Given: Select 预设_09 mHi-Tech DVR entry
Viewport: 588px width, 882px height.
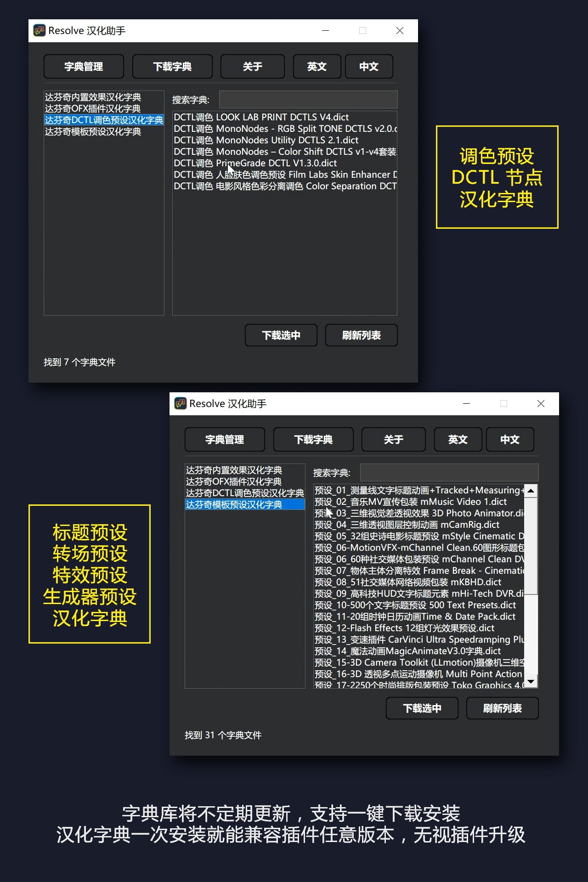Looking at the screenshot, I should pos(419,594).
